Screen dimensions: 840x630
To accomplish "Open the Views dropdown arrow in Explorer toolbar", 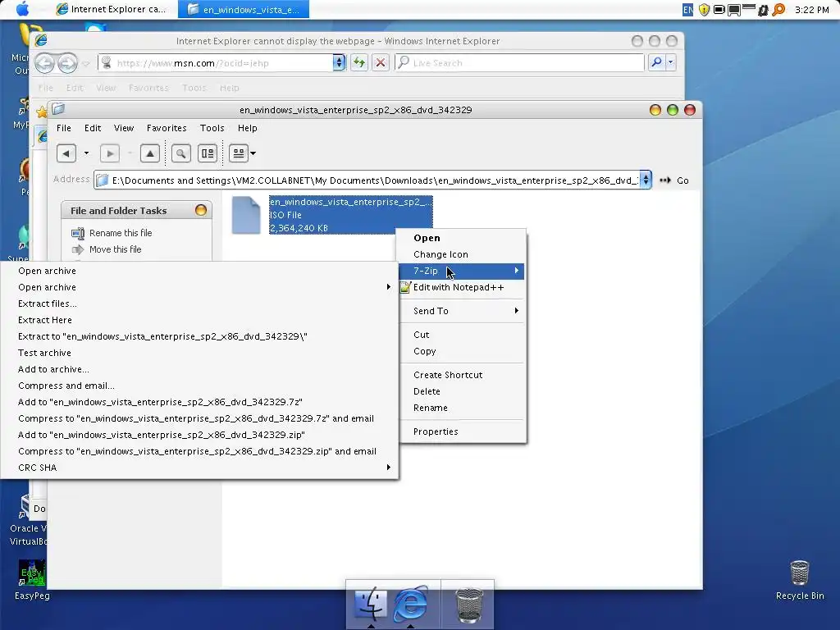I will point(253,153).
